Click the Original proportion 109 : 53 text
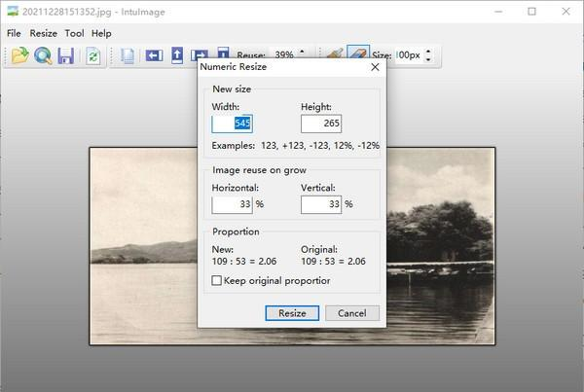 (x=333, y=262)
